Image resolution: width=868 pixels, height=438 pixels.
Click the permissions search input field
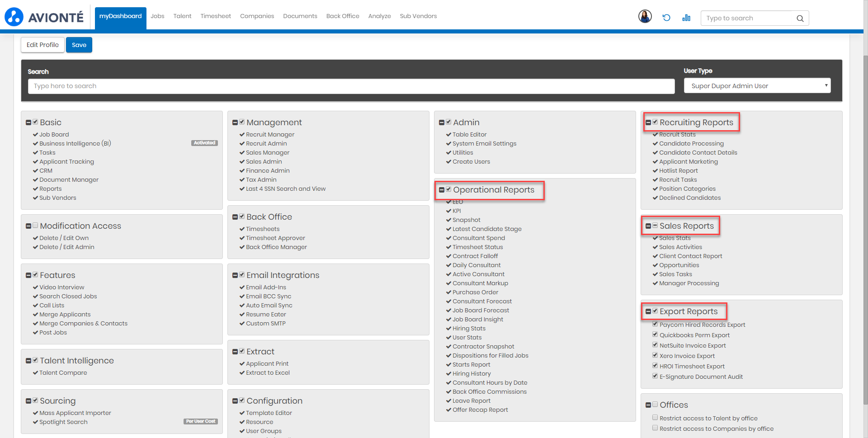coord(351,86)
